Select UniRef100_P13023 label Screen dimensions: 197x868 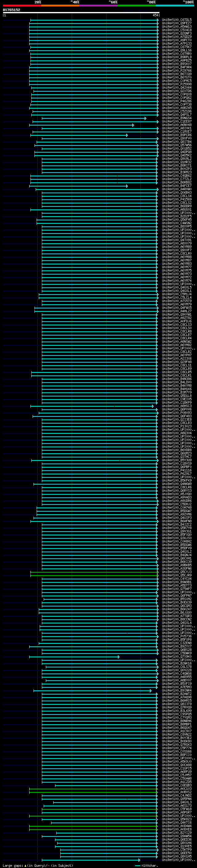point(176,426)
